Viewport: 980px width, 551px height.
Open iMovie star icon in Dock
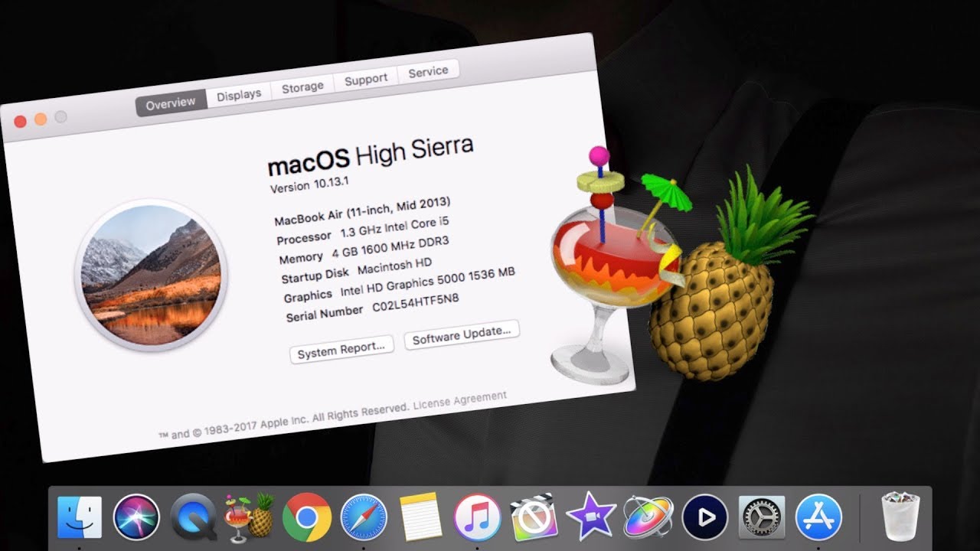point(590,517)
